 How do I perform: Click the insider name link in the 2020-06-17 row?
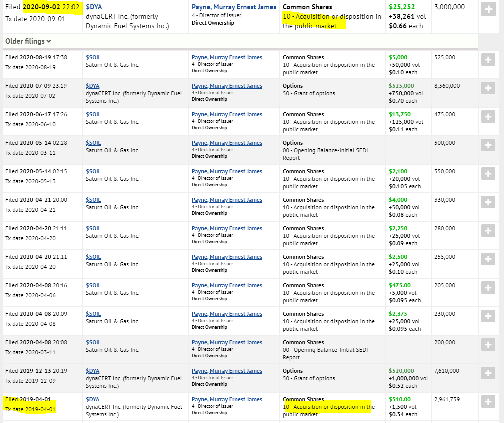tap(227, 114)
